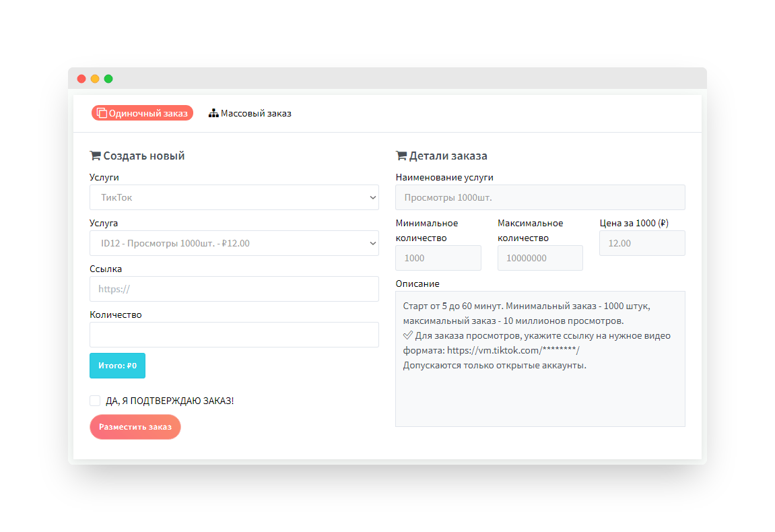Open the Услуги dropdown showing ТикТок
The image size is (775, 532).
[x=234, y=197]
